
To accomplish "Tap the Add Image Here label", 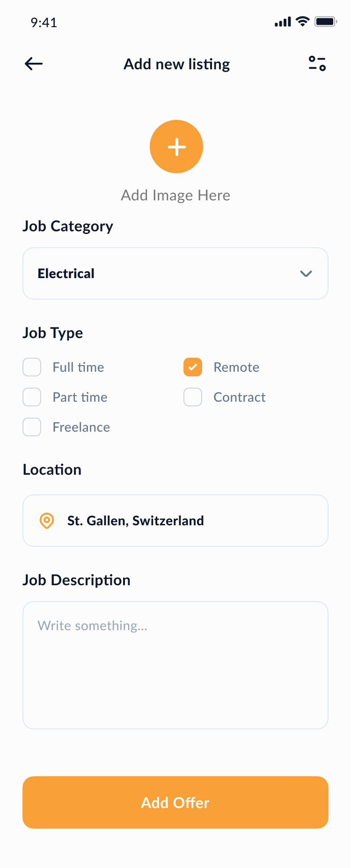I will coord(175,195).
